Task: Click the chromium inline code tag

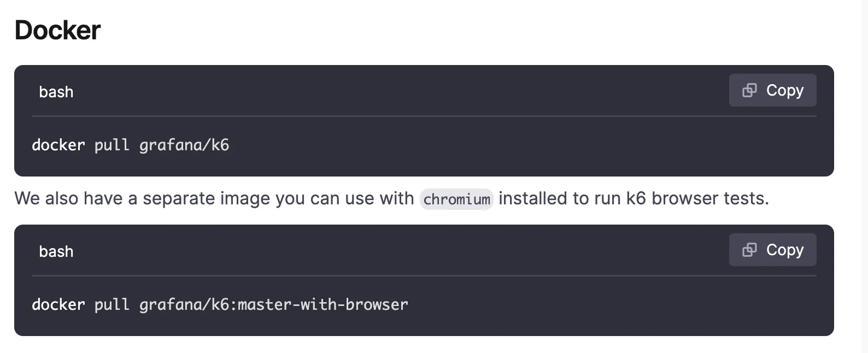Action: point(456,199)
